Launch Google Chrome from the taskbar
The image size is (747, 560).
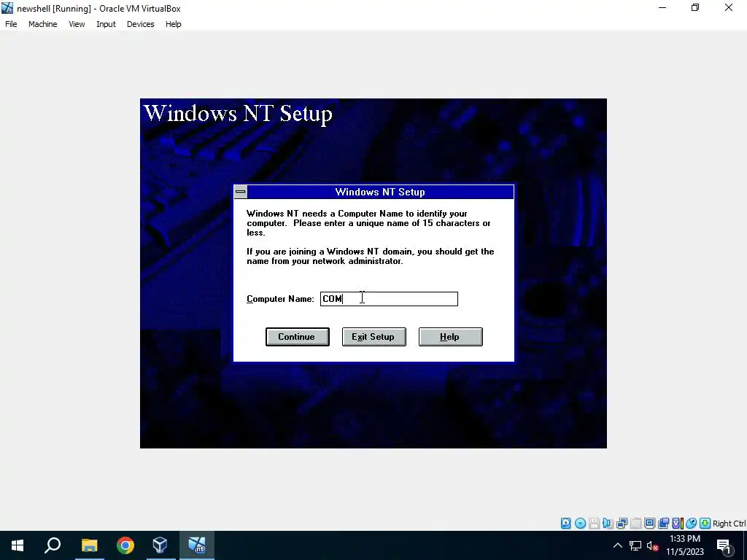pos(125,545)
